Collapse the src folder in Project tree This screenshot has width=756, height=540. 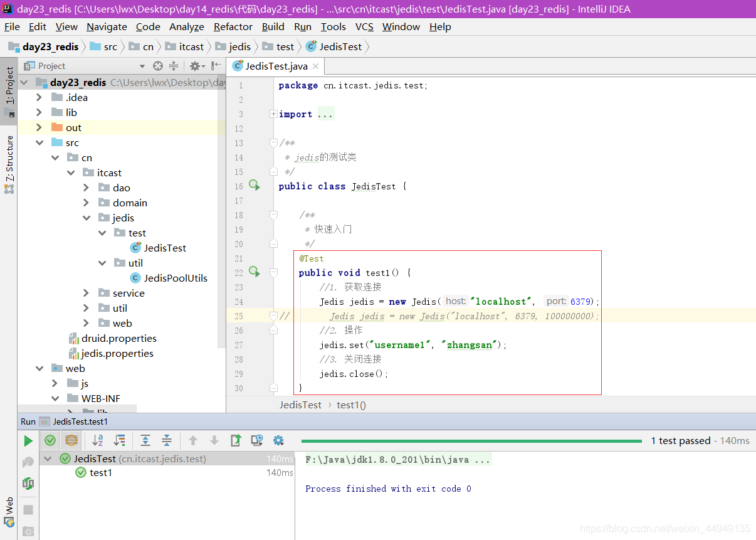[39, 142]
